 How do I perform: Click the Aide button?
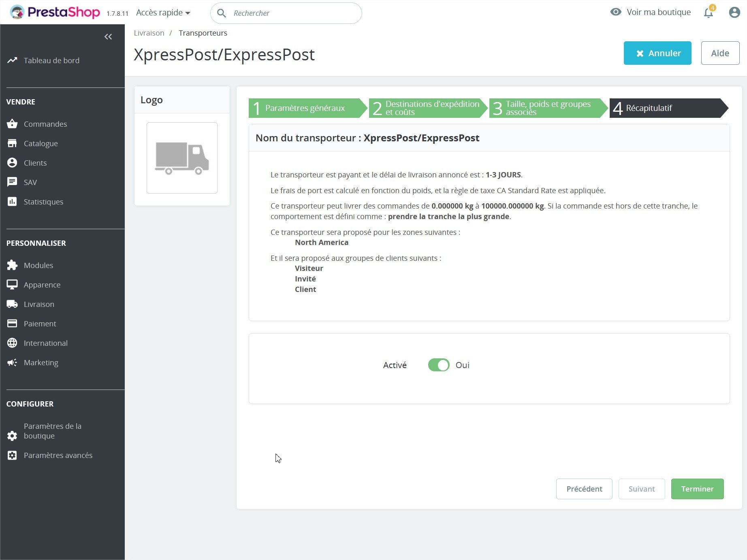[x=720, y=53]
